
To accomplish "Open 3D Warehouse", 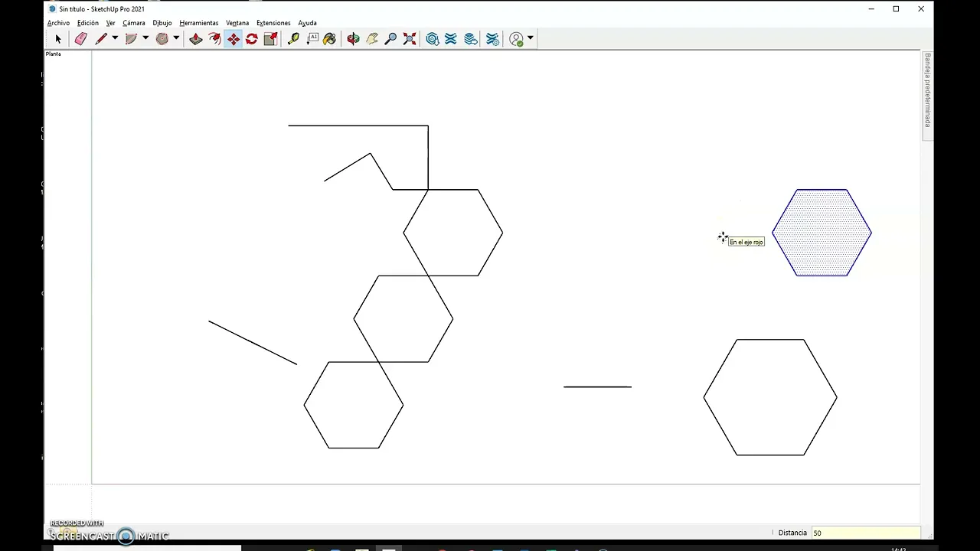I will [x=433, y=39].
